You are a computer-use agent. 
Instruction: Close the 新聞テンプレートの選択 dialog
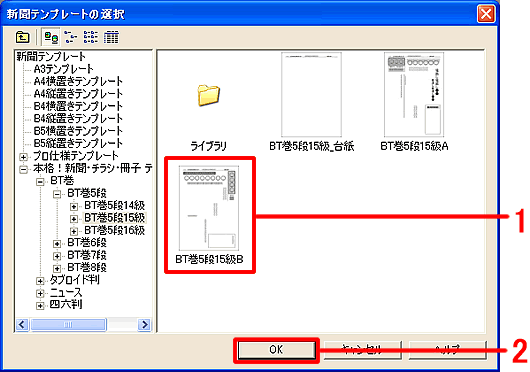[x=486, y=14]
